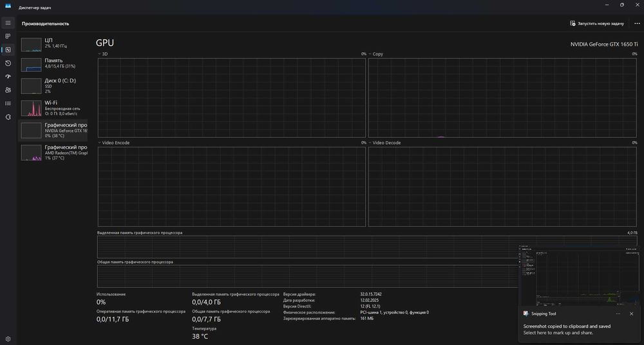Open the Processes page icon

coord(8,36)
